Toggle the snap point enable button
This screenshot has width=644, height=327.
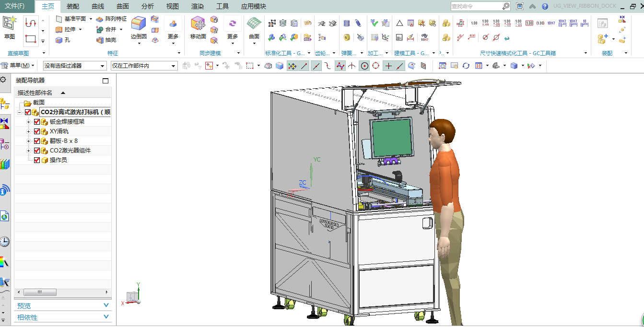coord(292,66)
